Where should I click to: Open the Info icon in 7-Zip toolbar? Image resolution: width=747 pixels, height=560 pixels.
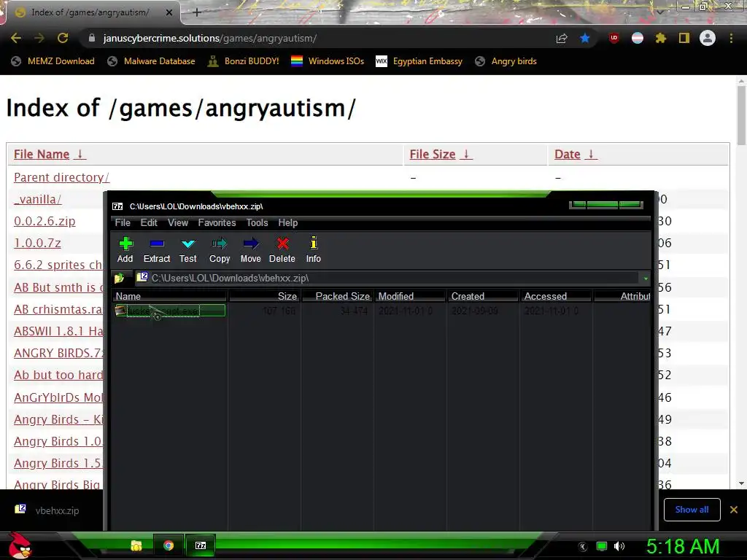point(314,250)
